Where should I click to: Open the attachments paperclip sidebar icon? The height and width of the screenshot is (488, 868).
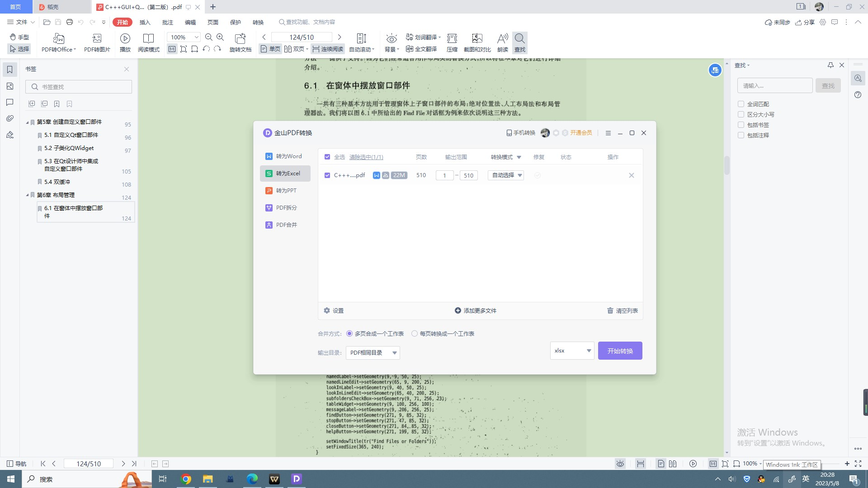coord(9,118)
